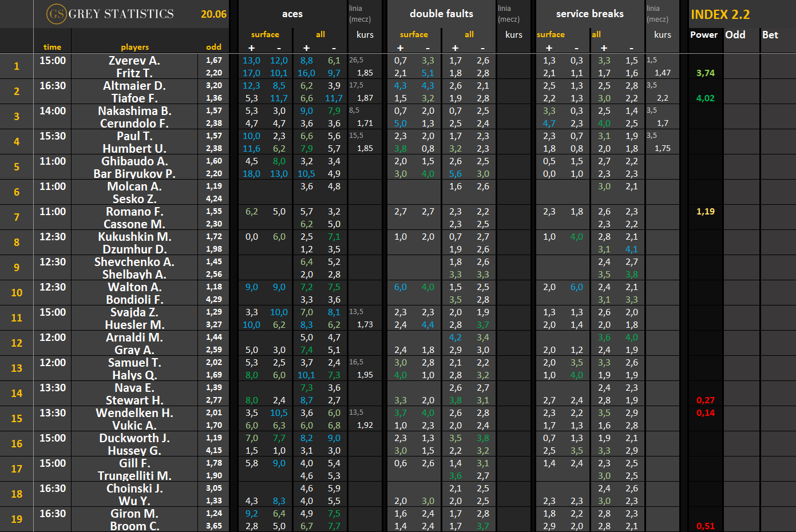Click the red 0,51 Power value
The image size is (796, 532).
click(x=705, y=526)
